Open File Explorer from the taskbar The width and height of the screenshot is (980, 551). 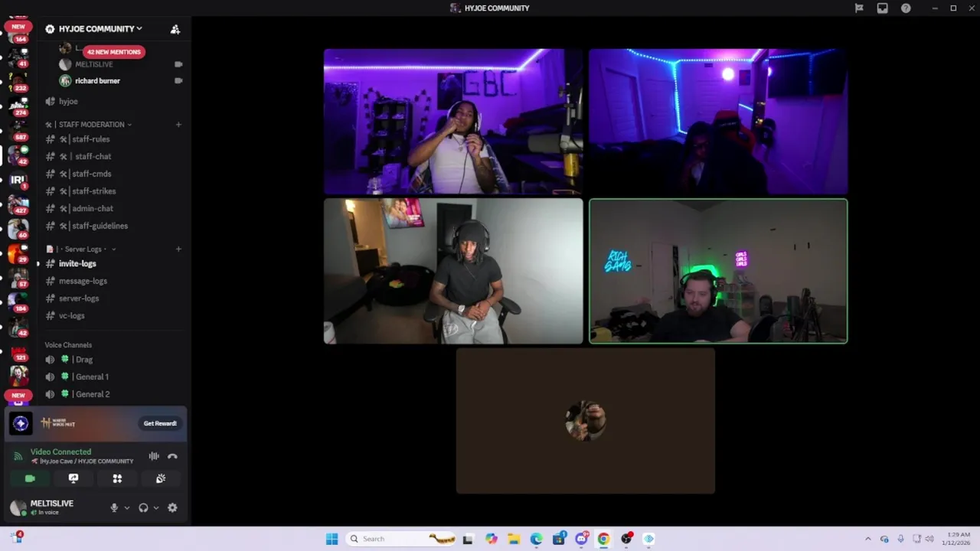click(514, 539)
